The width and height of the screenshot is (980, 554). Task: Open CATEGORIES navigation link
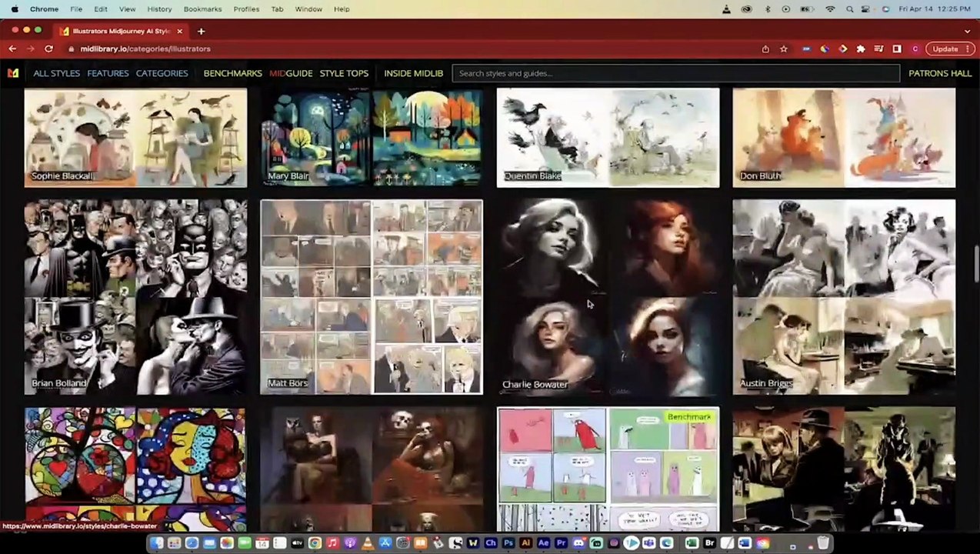pos(162,73)
